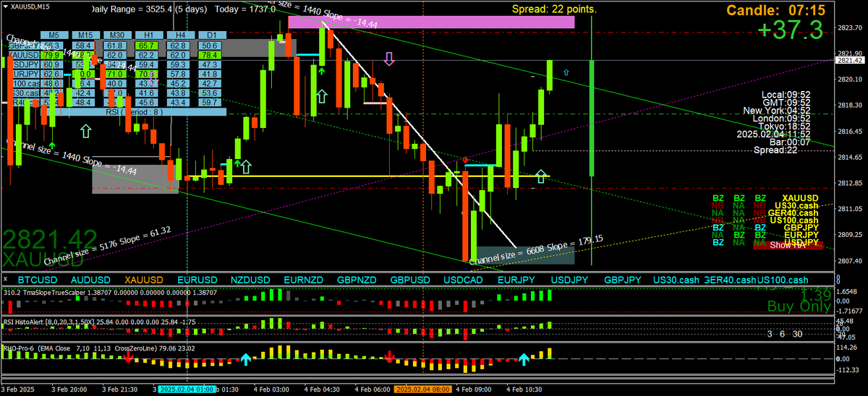
Task: Click the 2821.42 current price tag on axis
Action: coord(850,61)
